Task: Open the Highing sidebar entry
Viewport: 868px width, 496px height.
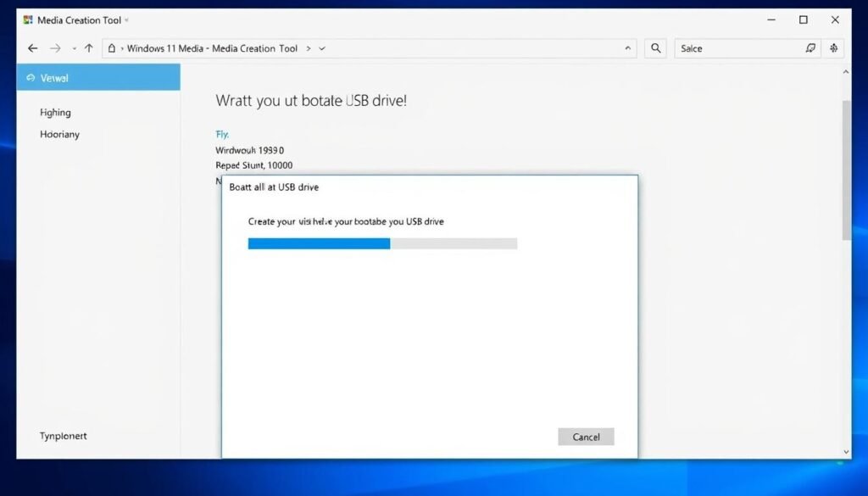Action: [55, 113]
